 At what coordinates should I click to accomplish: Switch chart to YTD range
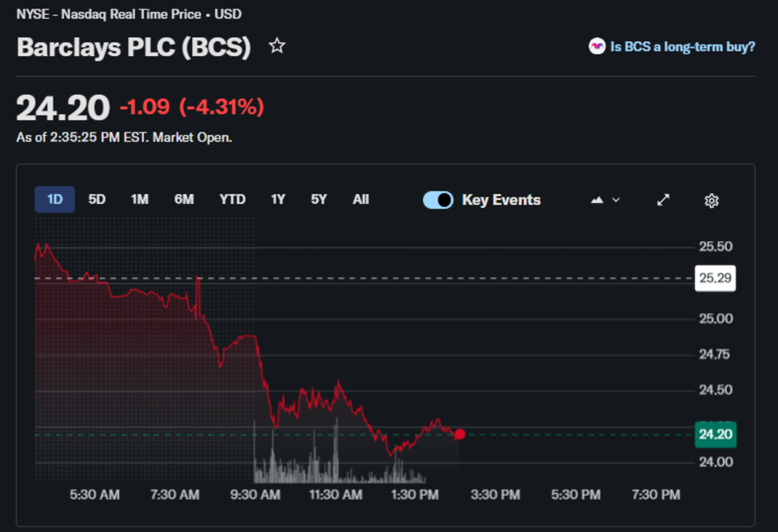(232, 199)
